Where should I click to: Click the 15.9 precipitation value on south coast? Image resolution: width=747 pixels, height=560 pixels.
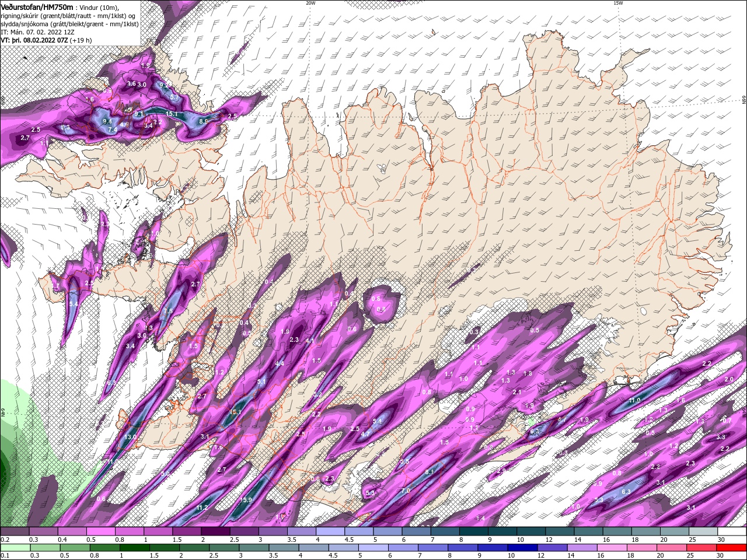tap(246, 500)
